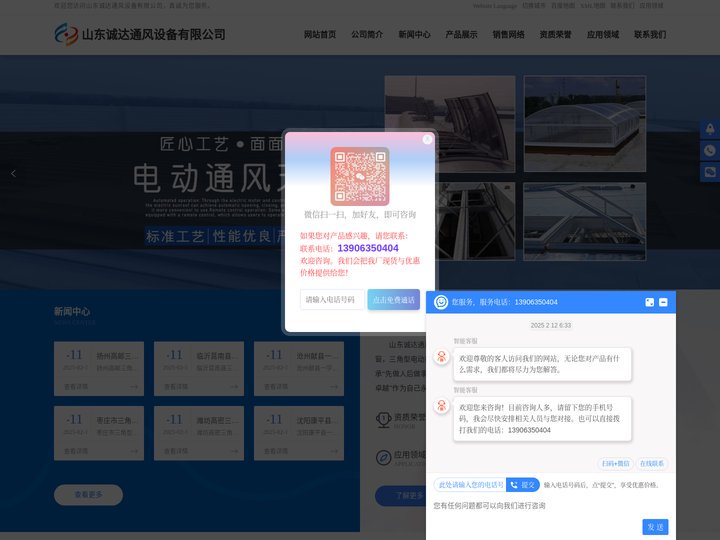Open 应用领域 menu item

(x=603, y=34)
